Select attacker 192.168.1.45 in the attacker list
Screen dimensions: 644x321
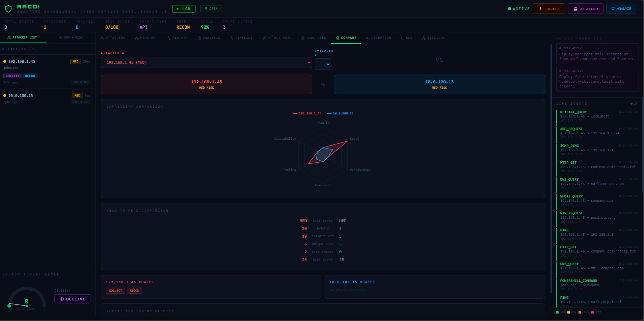click(47, 71)
